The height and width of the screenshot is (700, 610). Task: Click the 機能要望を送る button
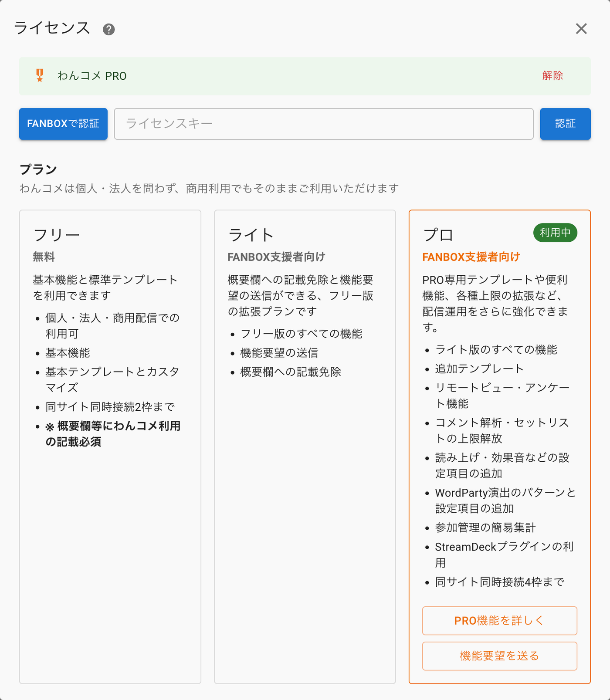[499, 656]
